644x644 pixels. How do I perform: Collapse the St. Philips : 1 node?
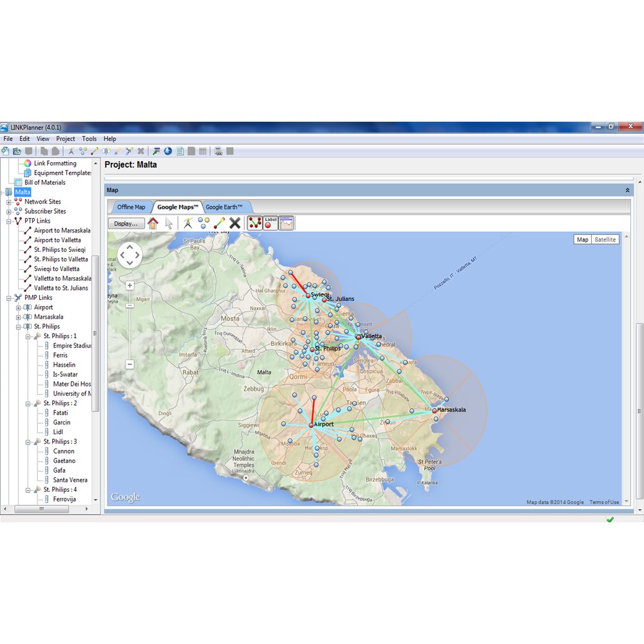pyautogui.click(x=28, y=336)
